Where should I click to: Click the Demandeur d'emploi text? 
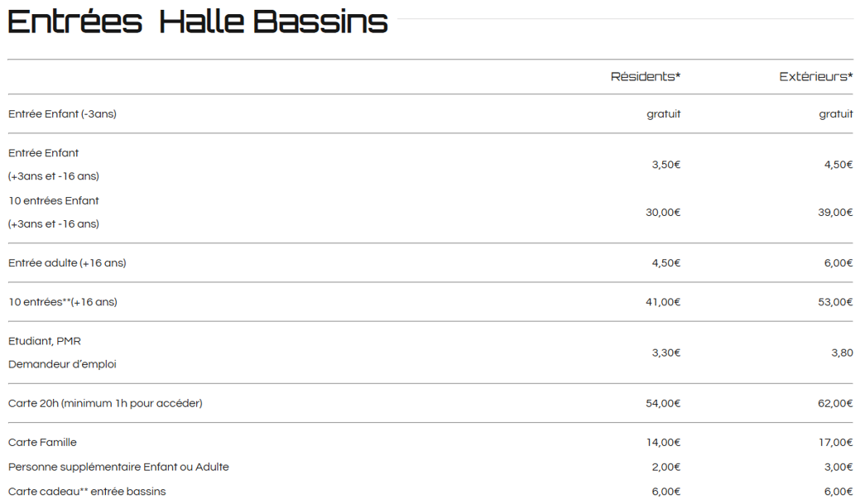pyautogui.click(x=62, y=364)
